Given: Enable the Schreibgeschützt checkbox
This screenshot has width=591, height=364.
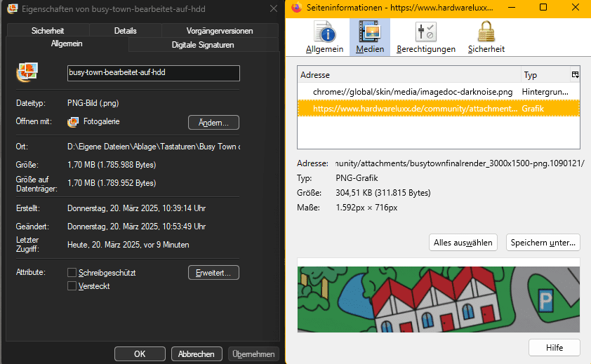Looking at the screenshot, I should pos(72,272).
